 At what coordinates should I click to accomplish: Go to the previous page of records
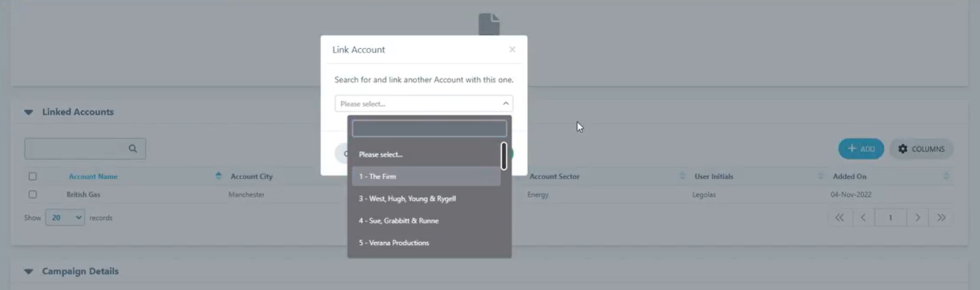[863, 218]
